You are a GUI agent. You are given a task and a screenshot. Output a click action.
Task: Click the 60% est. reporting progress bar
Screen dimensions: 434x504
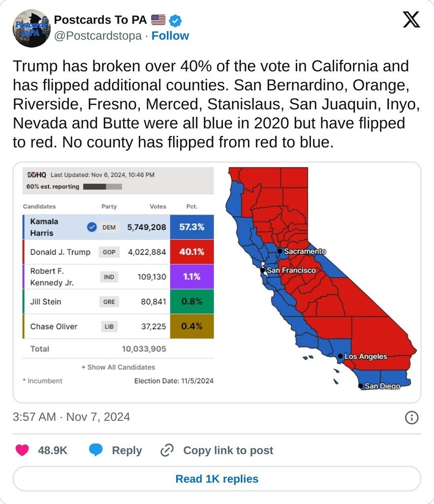click(x=102, y=187)
